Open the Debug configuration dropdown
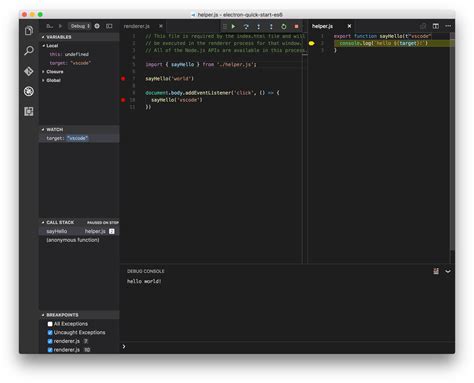 click(79, 26)
